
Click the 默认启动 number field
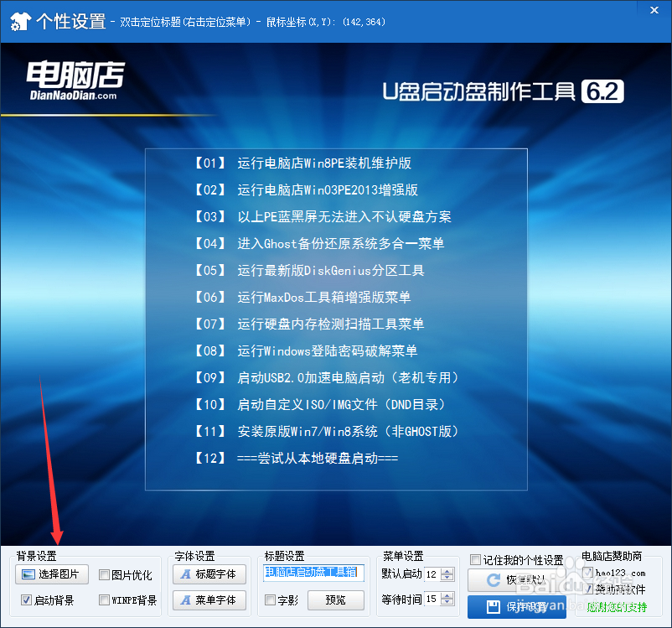pos(432,574)
